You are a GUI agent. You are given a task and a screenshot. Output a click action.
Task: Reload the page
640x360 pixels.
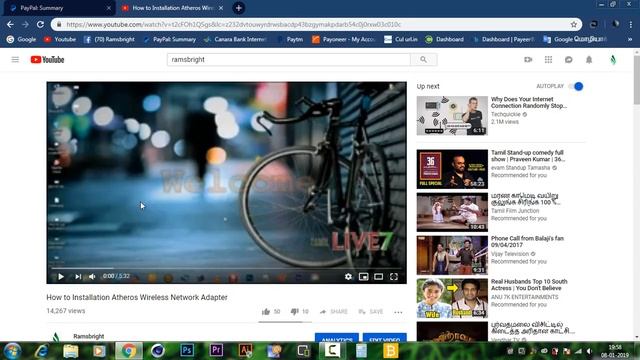[40, 24]
